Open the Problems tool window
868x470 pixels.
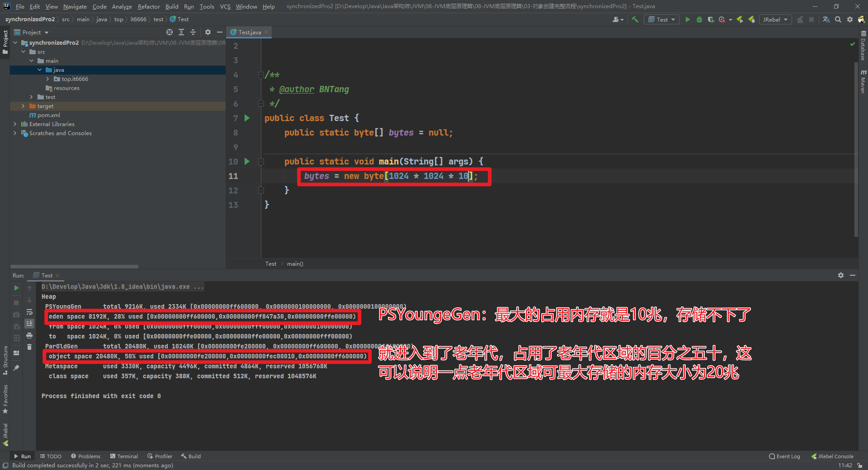coord(85,456)
